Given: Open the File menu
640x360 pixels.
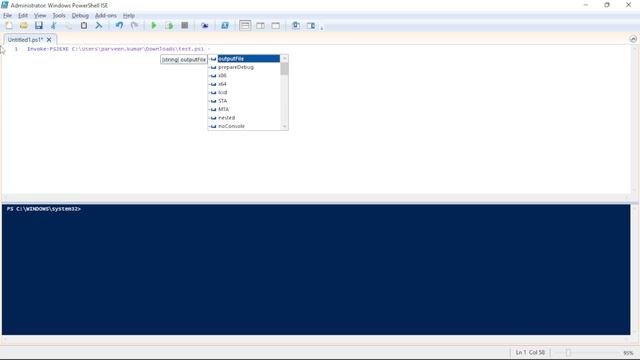Looking at the screenshot, I should (x=7, y=16).
